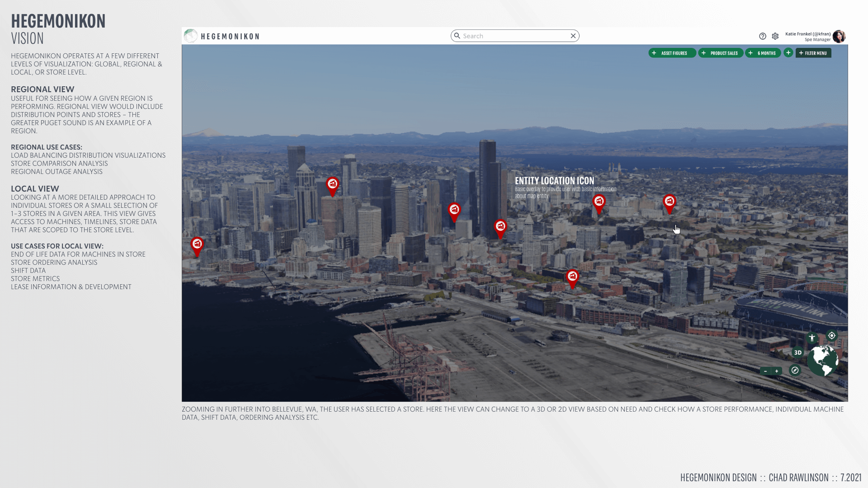Screen dimensions: 868x488
Task: Open the Filter Menu
Action: (x=813, y=53)
